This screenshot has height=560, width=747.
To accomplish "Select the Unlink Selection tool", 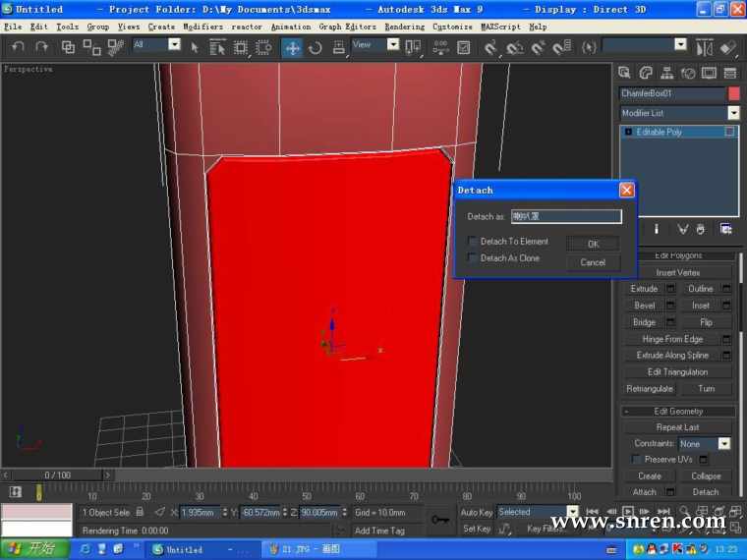I will [x=91, y=47].
